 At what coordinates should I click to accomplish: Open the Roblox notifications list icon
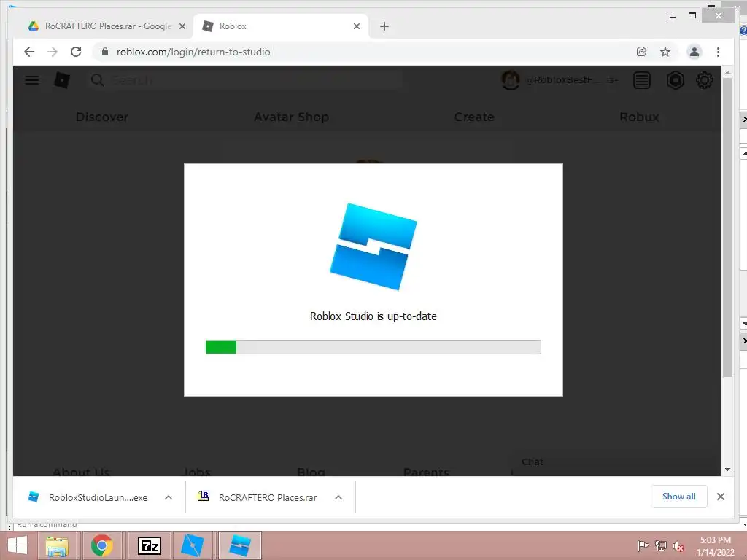click(642, 80)
